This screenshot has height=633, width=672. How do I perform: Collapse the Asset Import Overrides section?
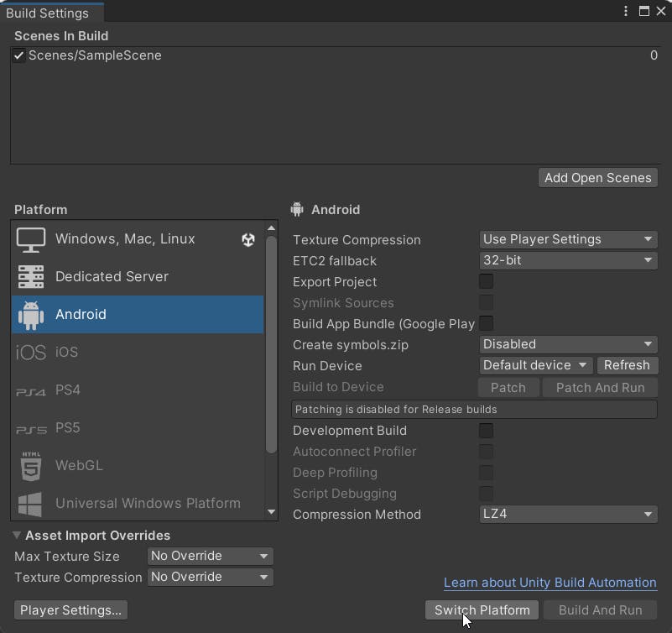tap(16, 535)
